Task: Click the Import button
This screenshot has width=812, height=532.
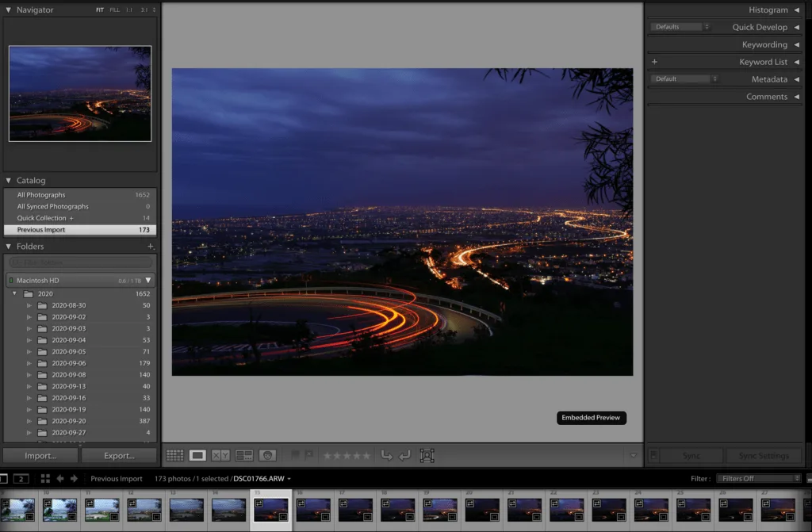Action: point(40,456)
